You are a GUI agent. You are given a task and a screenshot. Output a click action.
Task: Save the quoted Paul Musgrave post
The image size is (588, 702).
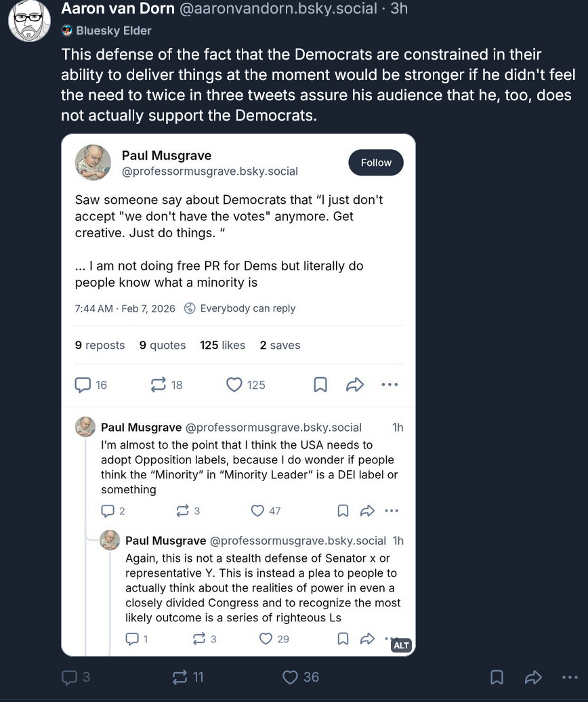320,385
